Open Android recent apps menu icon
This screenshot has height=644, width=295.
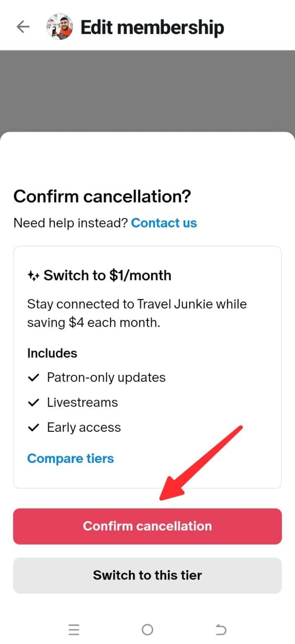74,630
